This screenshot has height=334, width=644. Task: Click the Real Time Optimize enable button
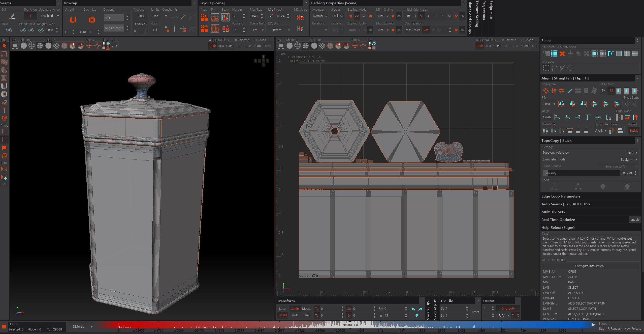(x=635, y=220)
